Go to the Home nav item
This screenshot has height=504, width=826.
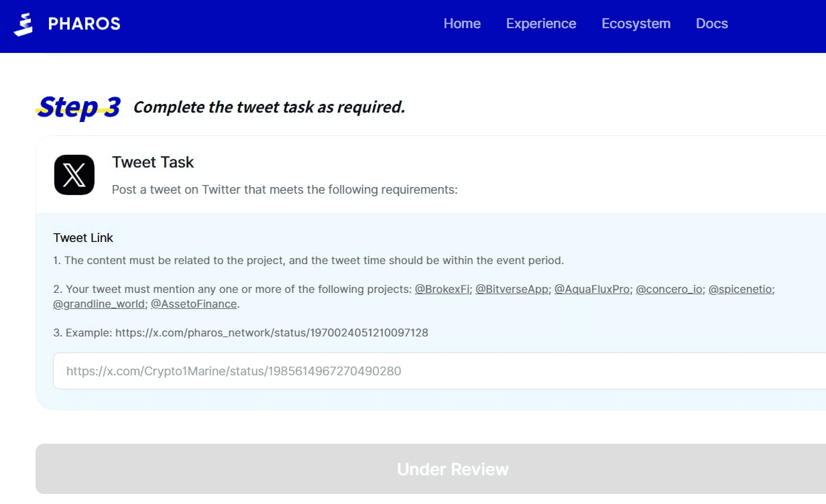pyautogui.click(x=462, y=23)
